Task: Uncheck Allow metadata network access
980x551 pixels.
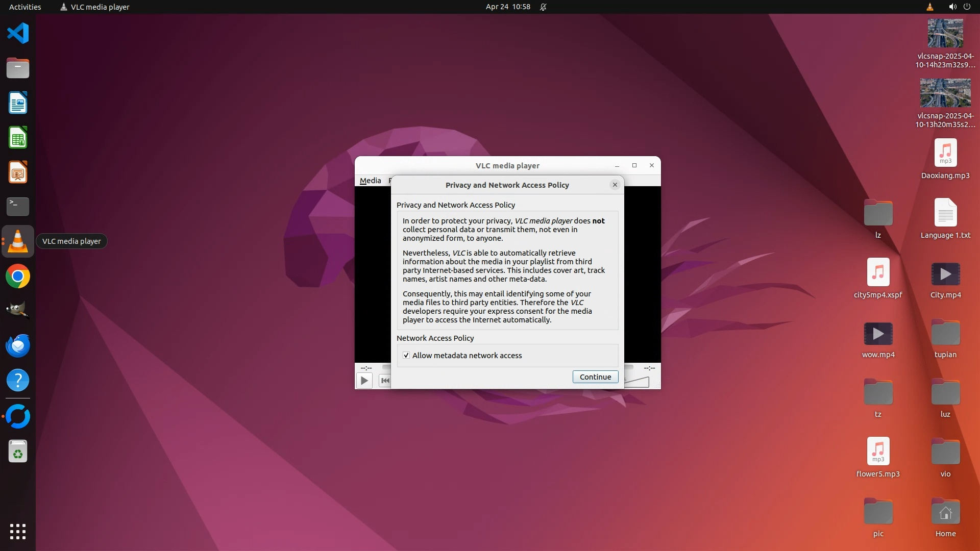Action: (406, 356)
